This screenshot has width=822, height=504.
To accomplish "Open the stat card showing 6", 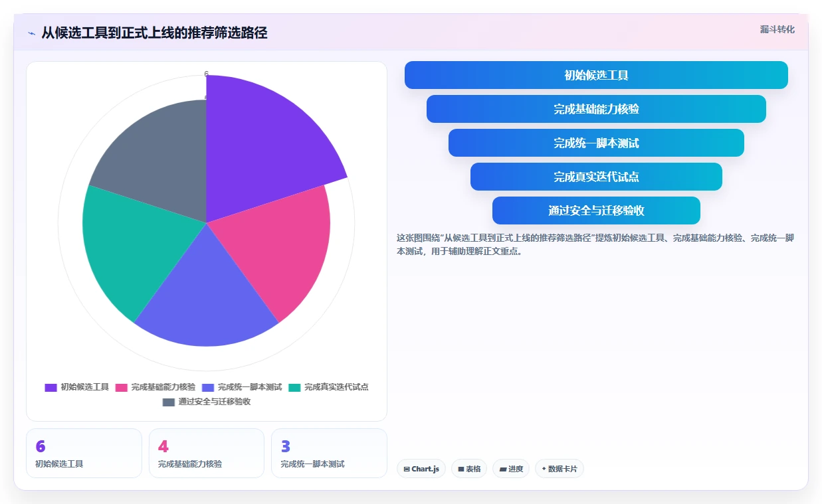I will (84, 453).
